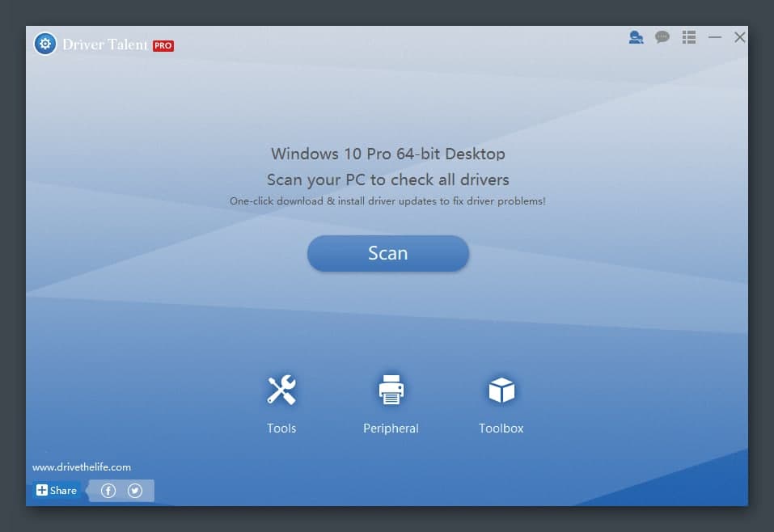774x532 pixels.
Task: Click 'Scan your PC to check all drivers'
Action: (x=388, y=179)
